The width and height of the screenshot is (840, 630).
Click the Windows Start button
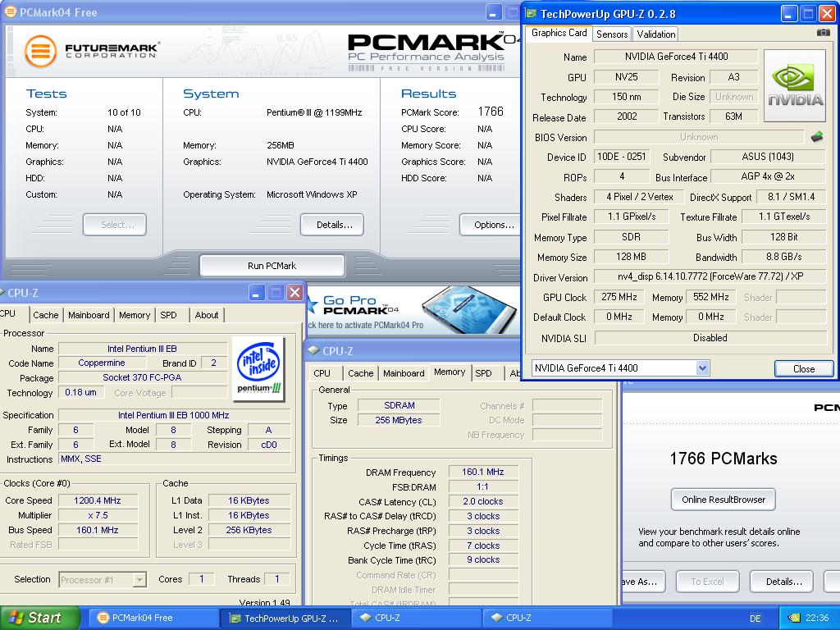click(40, 618)
